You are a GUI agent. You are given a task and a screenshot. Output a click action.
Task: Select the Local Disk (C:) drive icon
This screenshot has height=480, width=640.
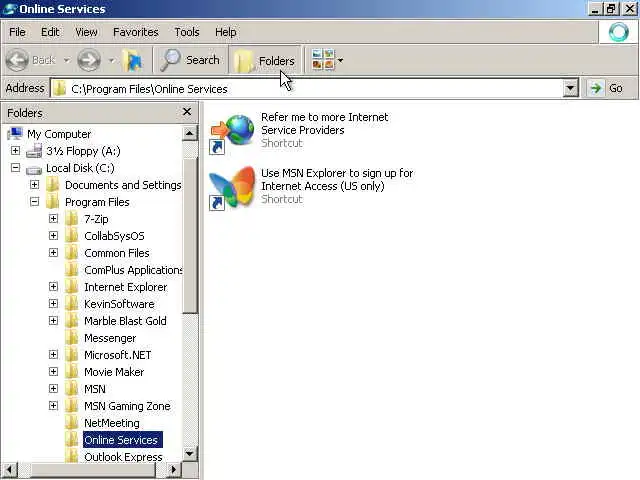pos(34,169)
